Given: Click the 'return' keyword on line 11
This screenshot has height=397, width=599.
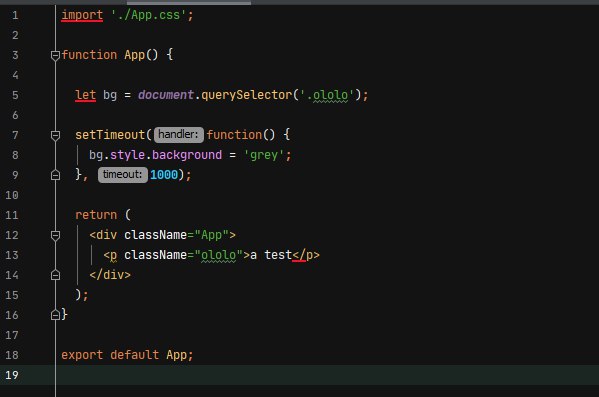Looking at the screenshot, I should coord(96,215).
